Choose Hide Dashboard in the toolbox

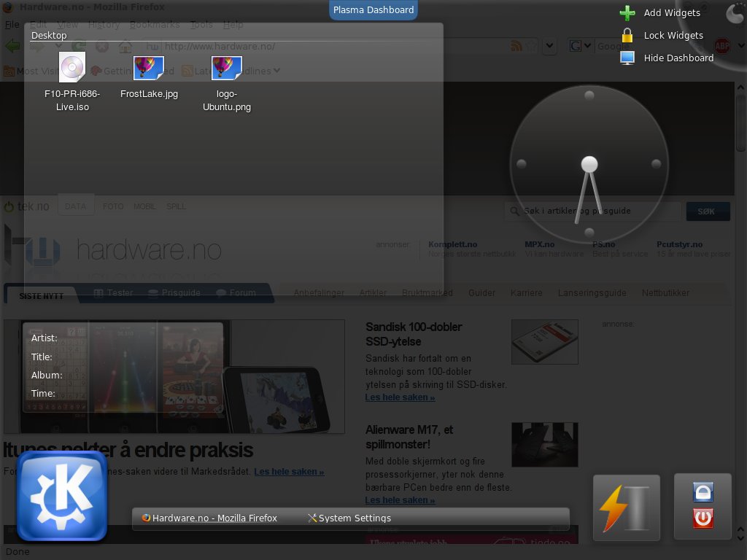click(678, 58)
